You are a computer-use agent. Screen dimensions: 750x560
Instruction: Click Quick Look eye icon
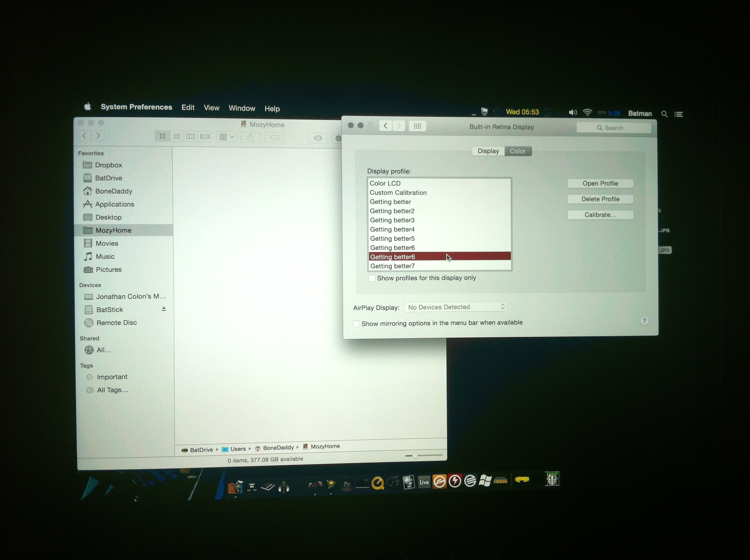tap(318, 138)
